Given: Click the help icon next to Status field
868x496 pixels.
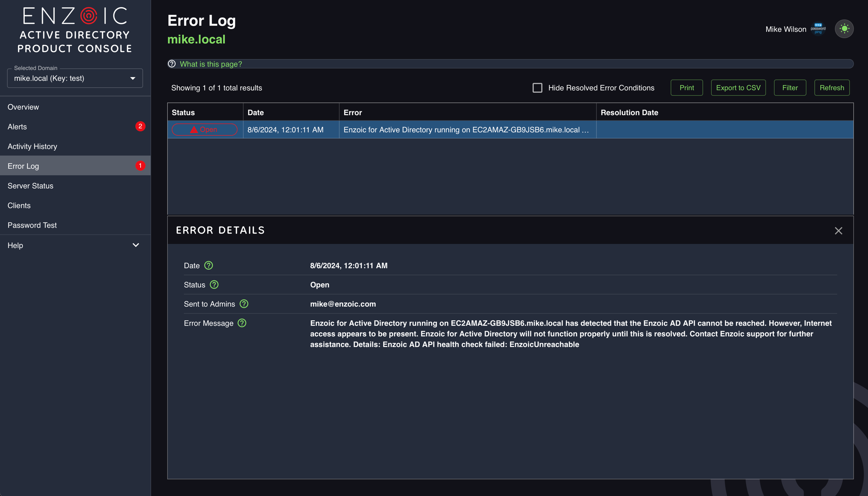Looking at the screenshot, I should coord(214,285).
